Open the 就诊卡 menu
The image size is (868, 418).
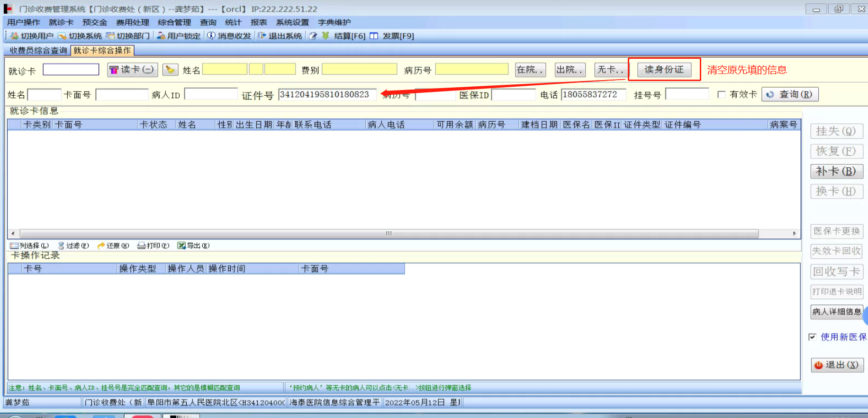pyautogui.click(x=61, y=22)
